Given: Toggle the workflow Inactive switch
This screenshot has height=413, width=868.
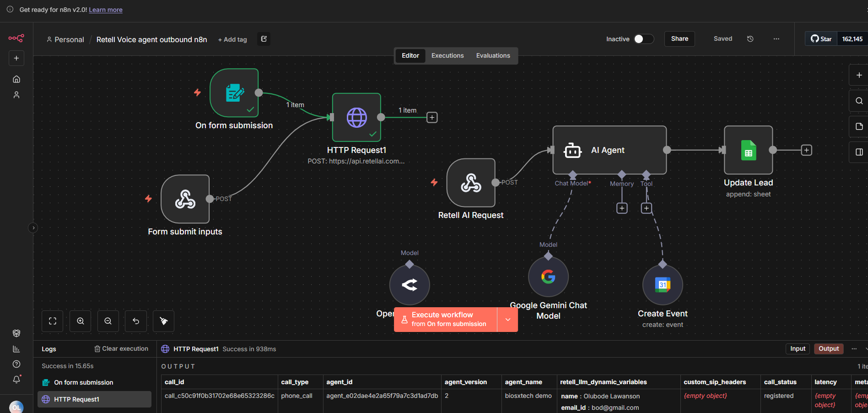Looking at the screenshot, I should coord(643,39).
